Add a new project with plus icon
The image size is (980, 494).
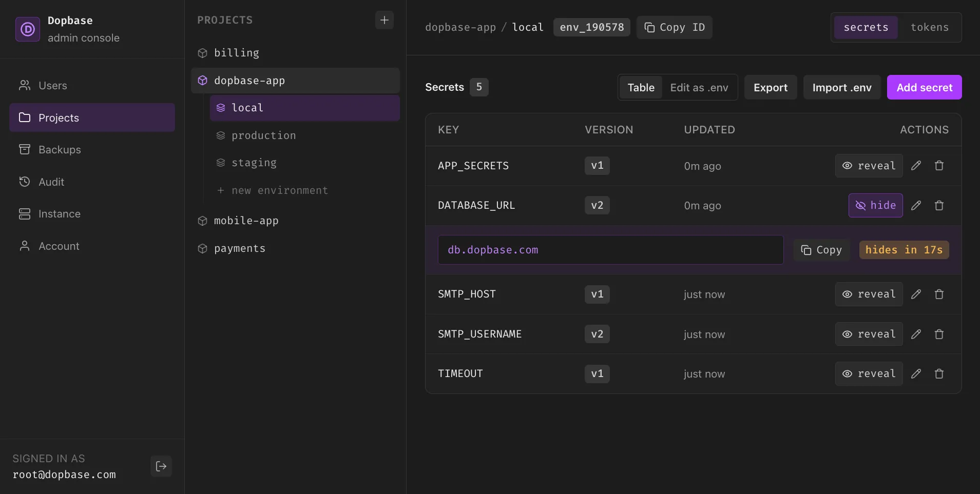(x=385, y=20)
